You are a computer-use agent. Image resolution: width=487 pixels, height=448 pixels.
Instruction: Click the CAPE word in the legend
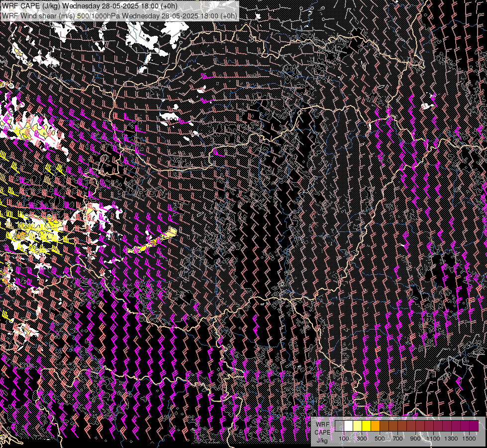[x=323, y=433]
